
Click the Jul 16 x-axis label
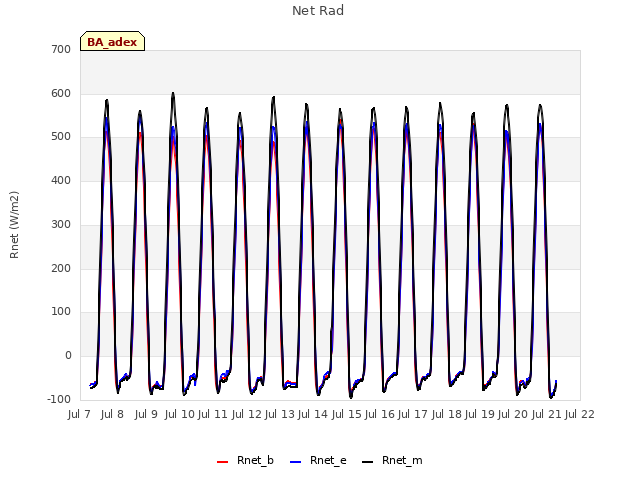380,414
